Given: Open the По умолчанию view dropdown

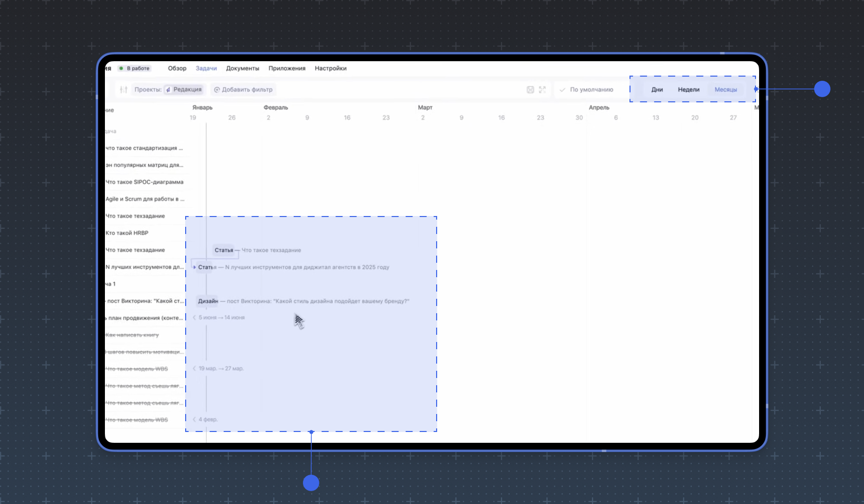Looking at the screenshot, I should point(591,89).
